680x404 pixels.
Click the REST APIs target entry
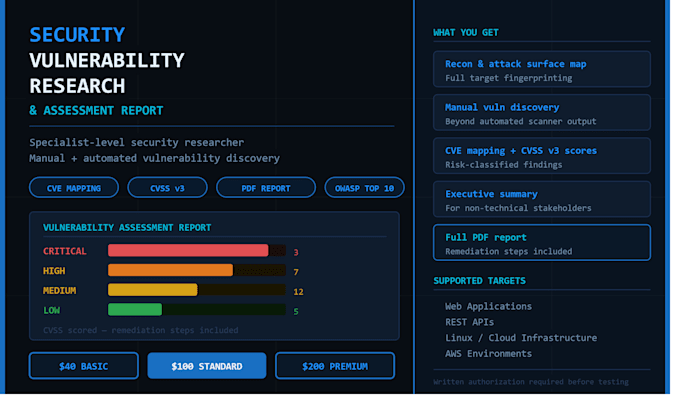click(469, 322)
